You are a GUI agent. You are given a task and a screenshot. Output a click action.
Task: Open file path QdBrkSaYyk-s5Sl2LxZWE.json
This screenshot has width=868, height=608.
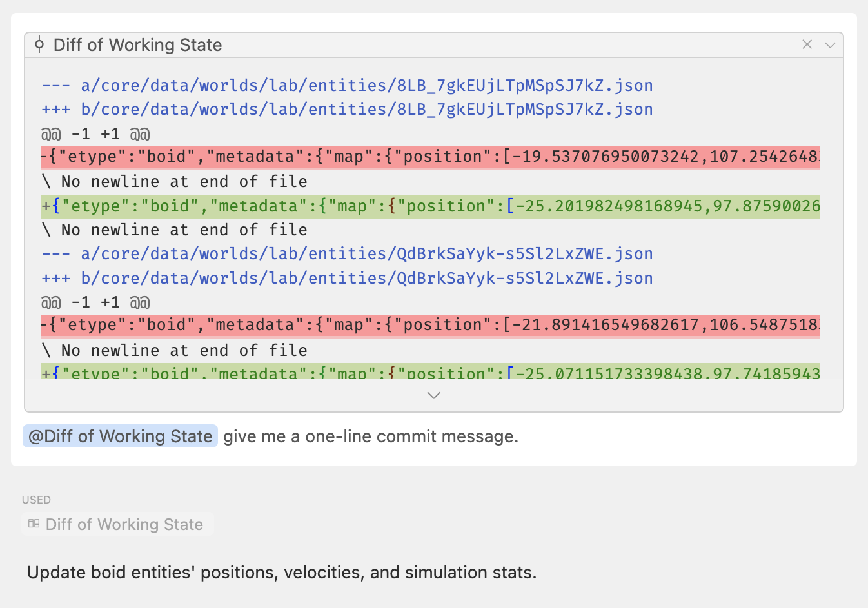click(348, 253)
